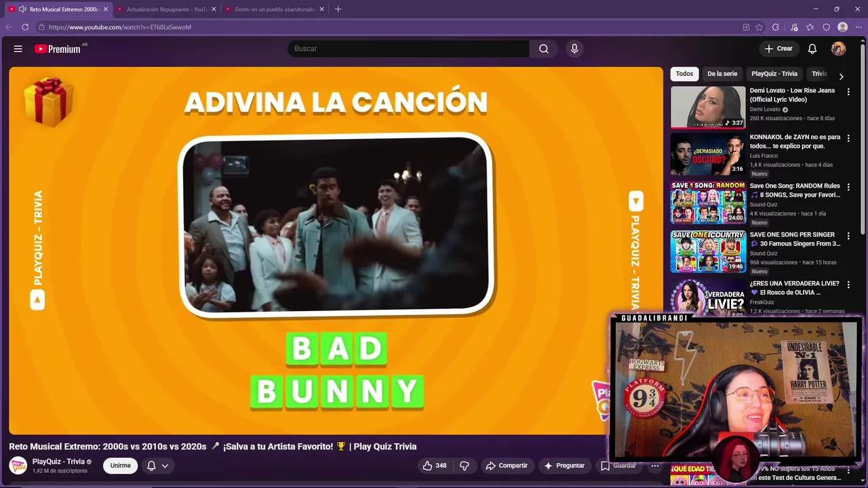This screenshot has width=868, height=488.
Task: Open the '¿ERES UNA VERDADERA LIVIE?' title
Action: click(794, 288)
